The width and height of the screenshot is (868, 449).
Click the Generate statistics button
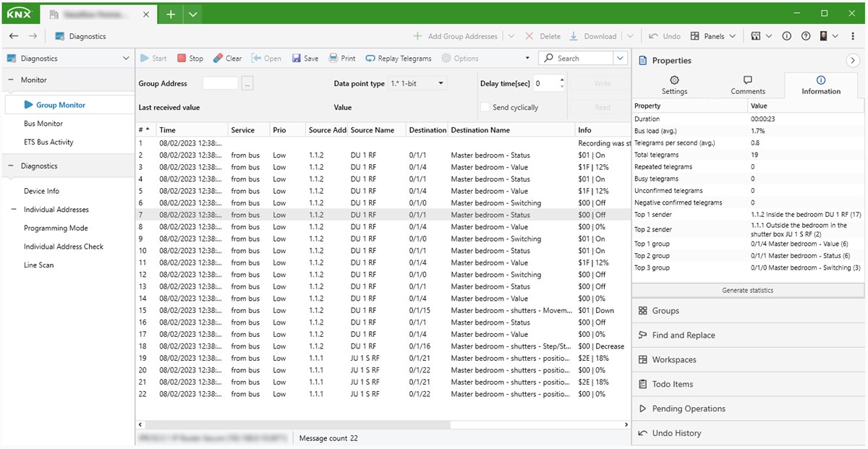pos(748,290)
